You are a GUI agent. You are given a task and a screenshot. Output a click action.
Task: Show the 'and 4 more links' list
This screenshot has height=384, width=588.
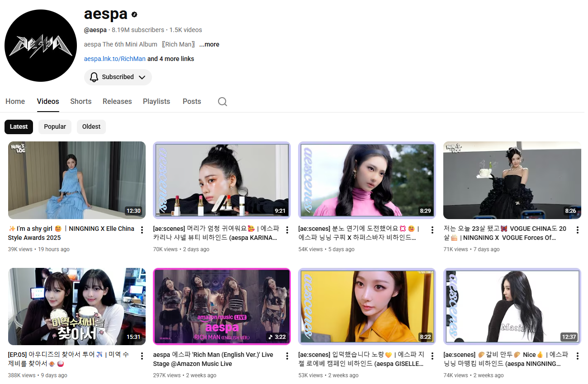tap(171, 59)
